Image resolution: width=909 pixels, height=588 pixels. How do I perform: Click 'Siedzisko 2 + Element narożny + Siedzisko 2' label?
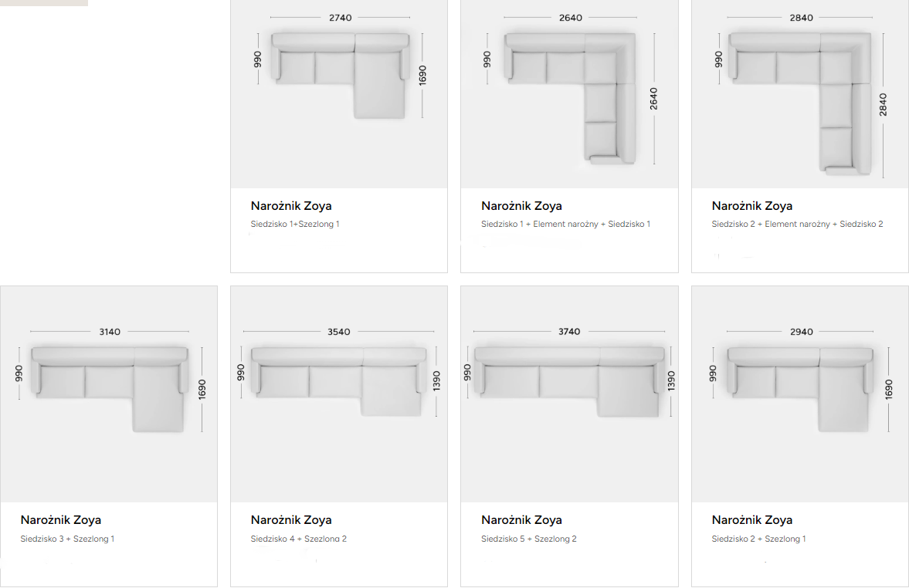(797, 225)
